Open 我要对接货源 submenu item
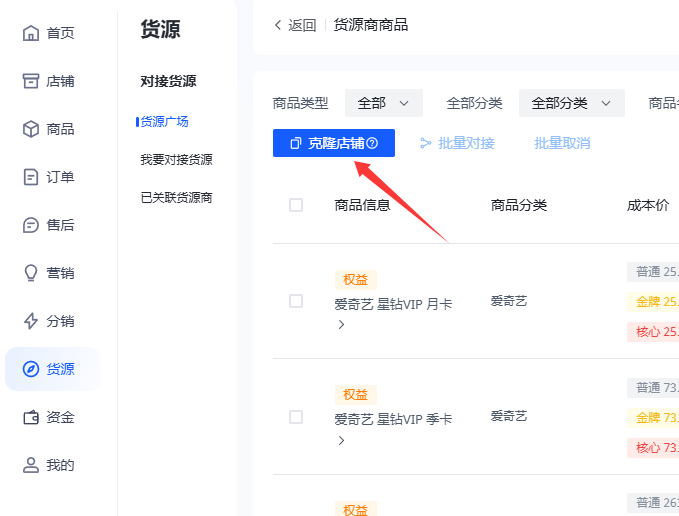 176,160
